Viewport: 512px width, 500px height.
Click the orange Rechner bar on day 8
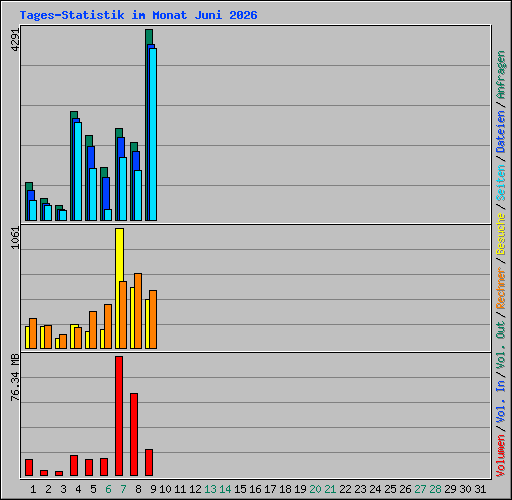[x=138, y=311]
